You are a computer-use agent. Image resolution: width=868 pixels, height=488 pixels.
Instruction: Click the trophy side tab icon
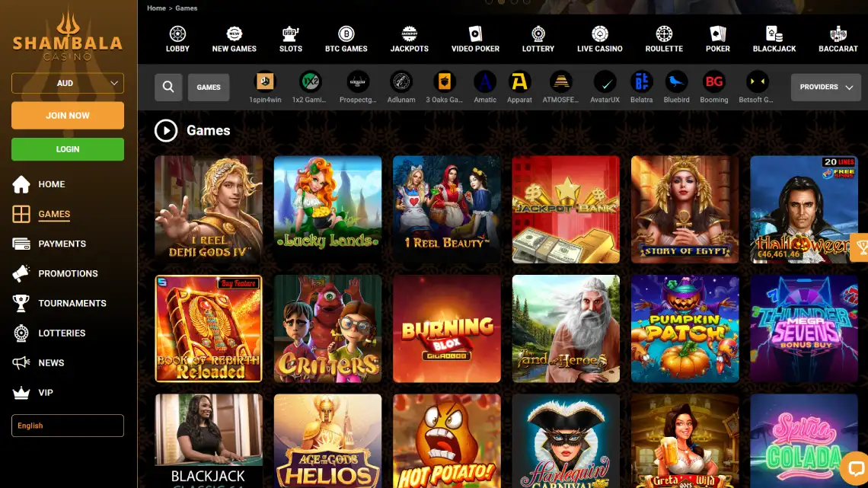(x=860, y=247)
